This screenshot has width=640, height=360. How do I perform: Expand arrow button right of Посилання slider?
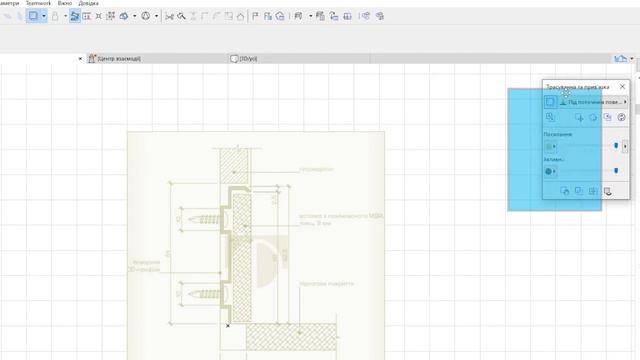(625, 146)
